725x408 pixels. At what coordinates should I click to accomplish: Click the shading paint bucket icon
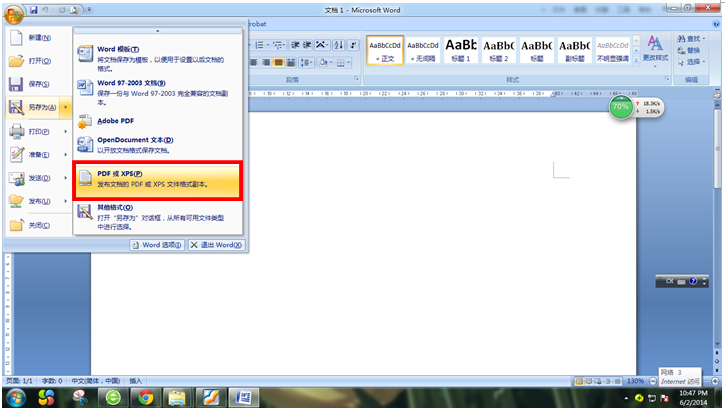pos(323,62)
